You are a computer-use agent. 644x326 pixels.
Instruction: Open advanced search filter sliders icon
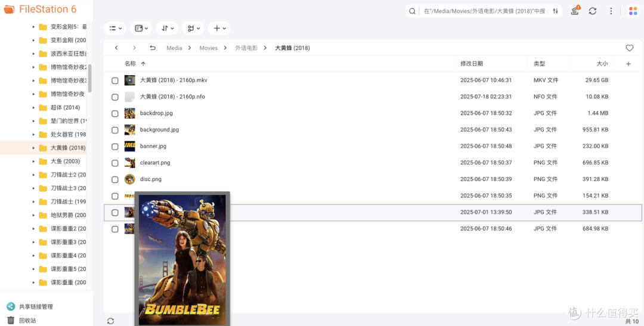tap(555, 11)
